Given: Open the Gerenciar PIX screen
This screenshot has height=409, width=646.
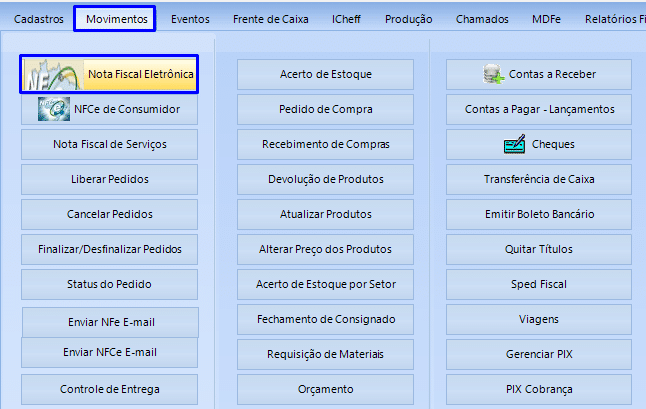Looking at the screenshot, I should pyautogui.click(x=539, y=354).
